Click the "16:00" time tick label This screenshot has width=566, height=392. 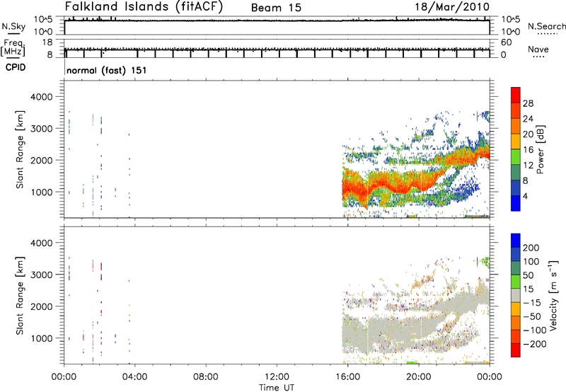(x=347, y=377)
